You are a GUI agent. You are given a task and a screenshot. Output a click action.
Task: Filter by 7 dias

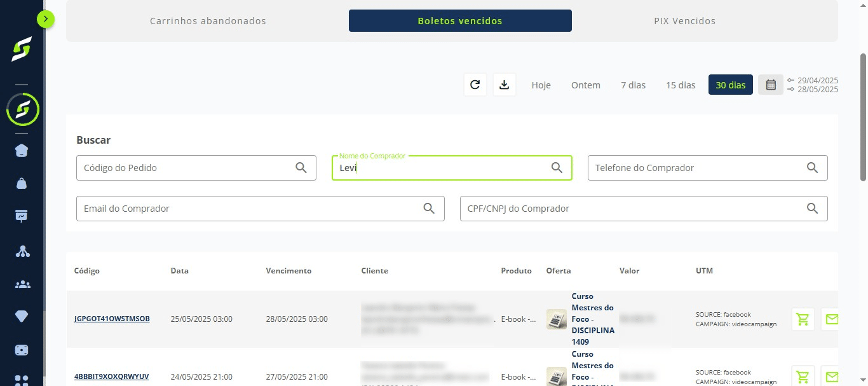pos(633,85)
